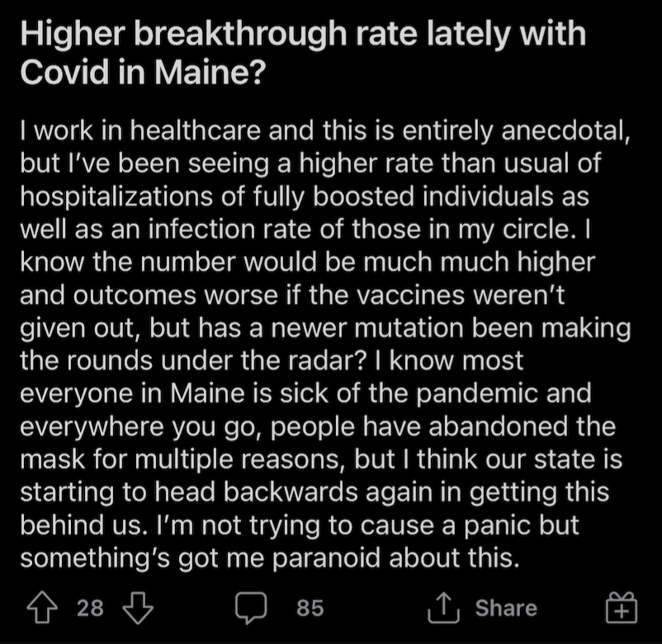Click the 28 vote score number
This screenshot has width=662, height=644.
[x=90, y=608]
